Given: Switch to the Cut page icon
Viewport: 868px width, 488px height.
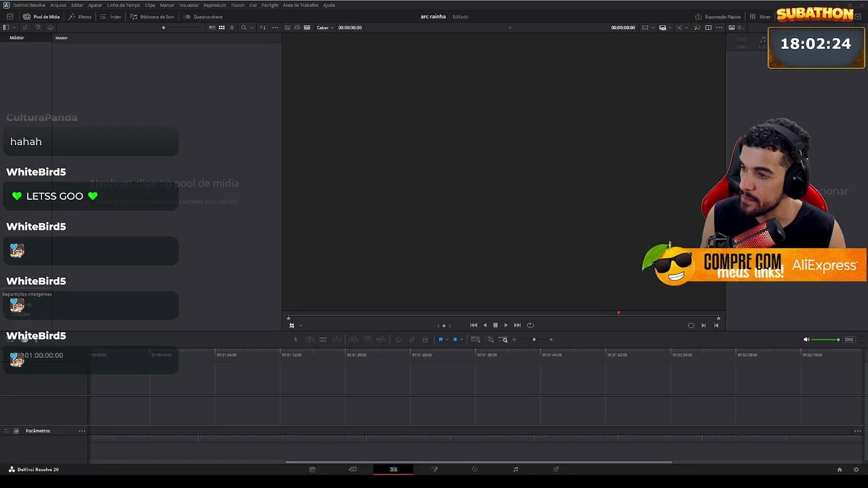Looking at the screenshot, I should click(353, 469).
